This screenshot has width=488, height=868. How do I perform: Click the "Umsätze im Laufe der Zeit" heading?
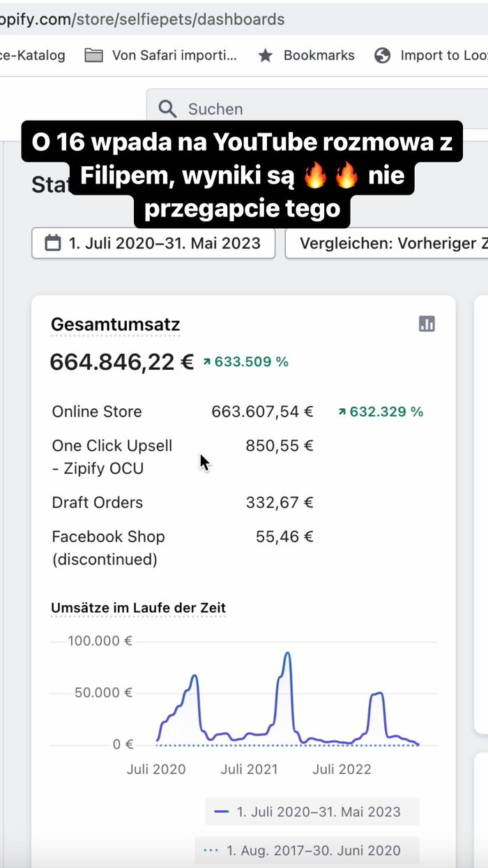[138, 608]
